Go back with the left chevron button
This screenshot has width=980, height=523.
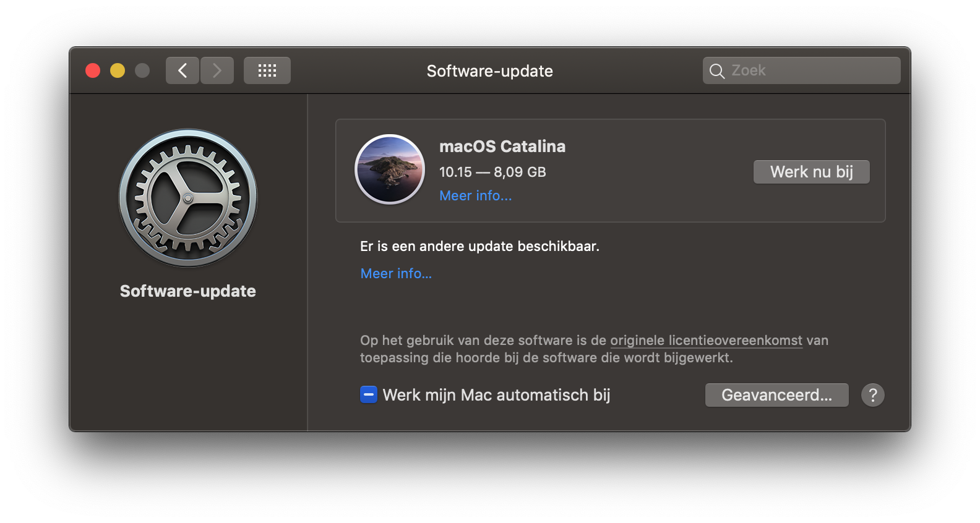(183, 70)
